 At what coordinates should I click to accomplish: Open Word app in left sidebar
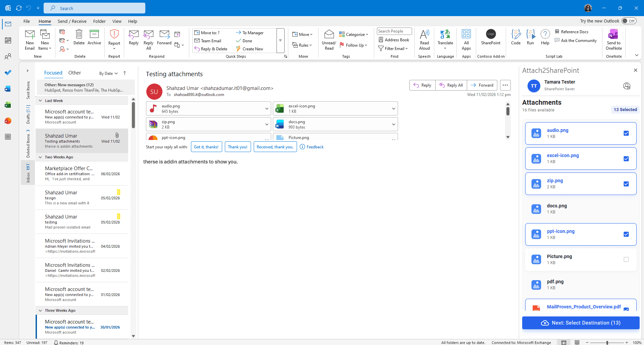pyautogui.click(x=8, y=89)
